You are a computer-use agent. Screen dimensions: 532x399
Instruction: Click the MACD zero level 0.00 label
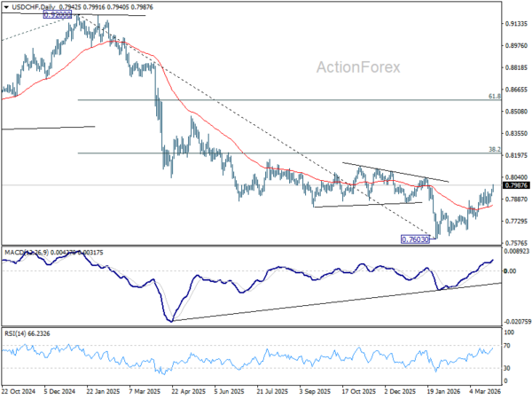click(510, 271)
